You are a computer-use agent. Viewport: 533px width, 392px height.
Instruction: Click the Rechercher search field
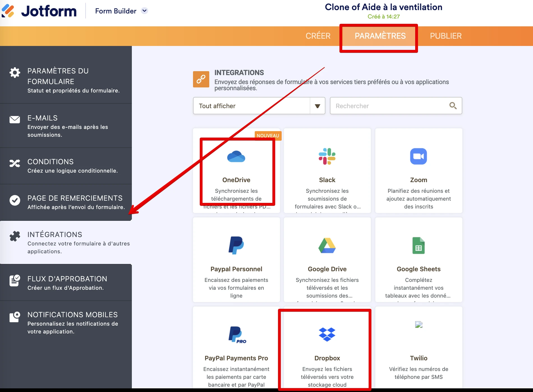[390, 106]
